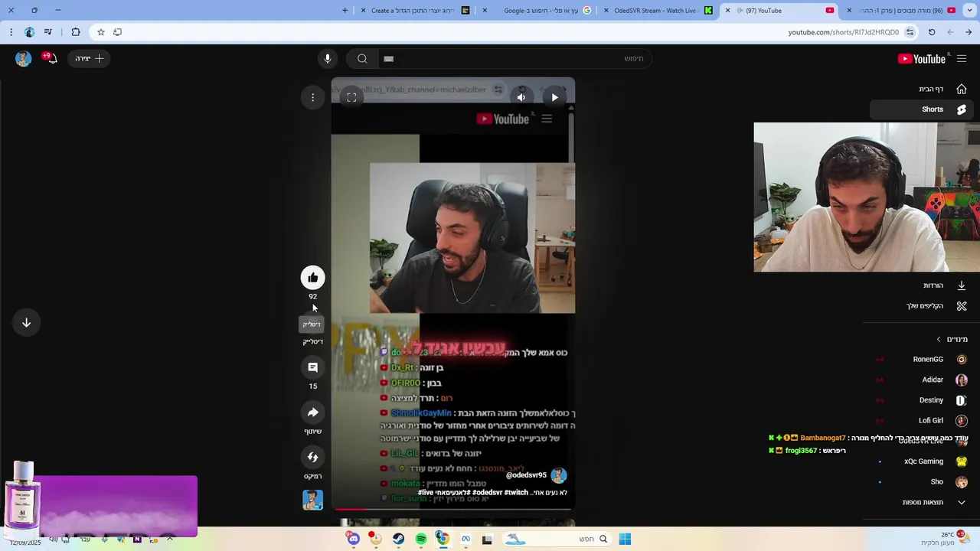Go to the next Short with down arrow

point(26,322)
